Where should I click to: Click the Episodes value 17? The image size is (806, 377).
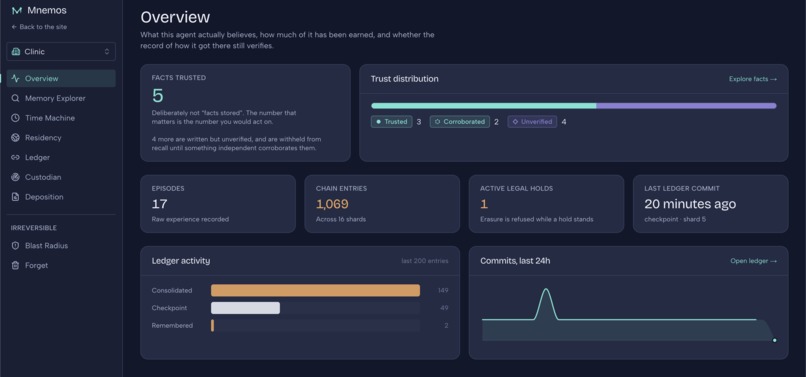(x=159, y=204)
